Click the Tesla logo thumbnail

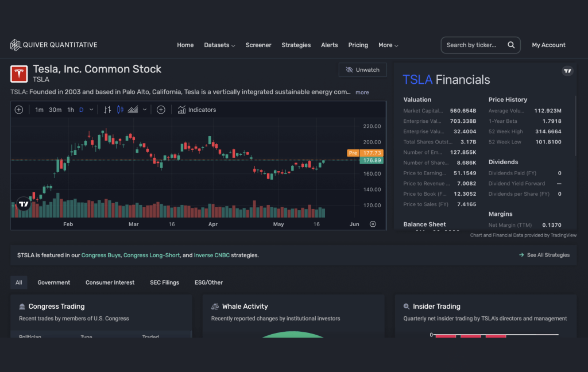coord(19,73)
